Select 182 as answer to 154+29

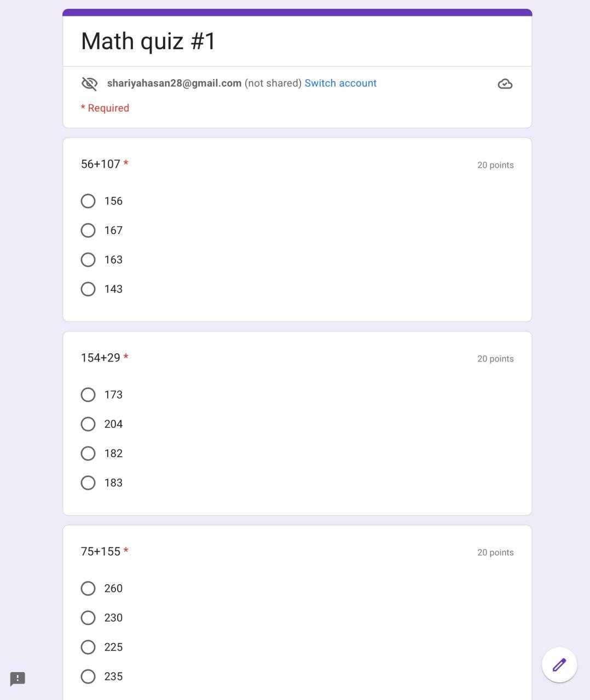point(88,453)
